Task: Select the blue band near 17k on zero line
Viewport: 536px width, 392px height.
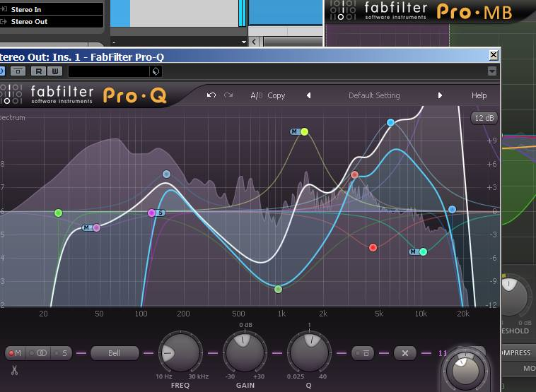Action: coord(452,209)
